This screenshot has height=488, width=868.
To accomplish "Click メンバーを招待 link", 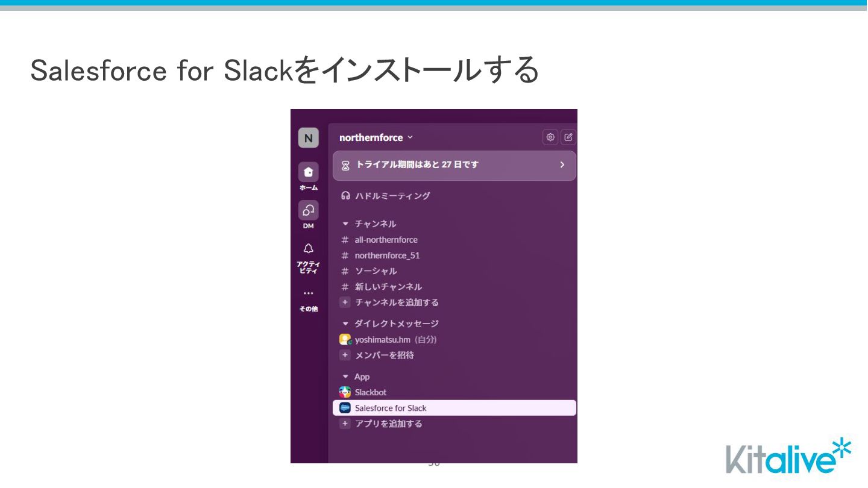I will pyautogui.click(x=385, y=355).
